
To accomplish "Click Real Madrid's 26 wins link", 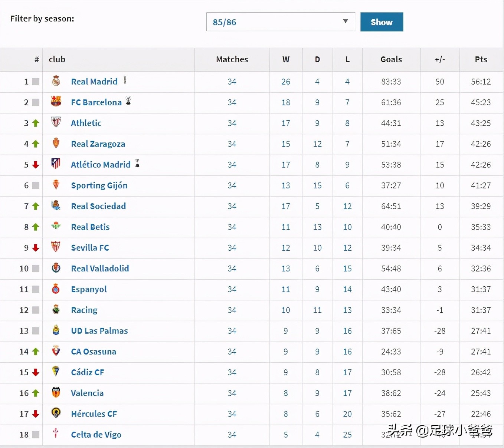I will point(286,82).
